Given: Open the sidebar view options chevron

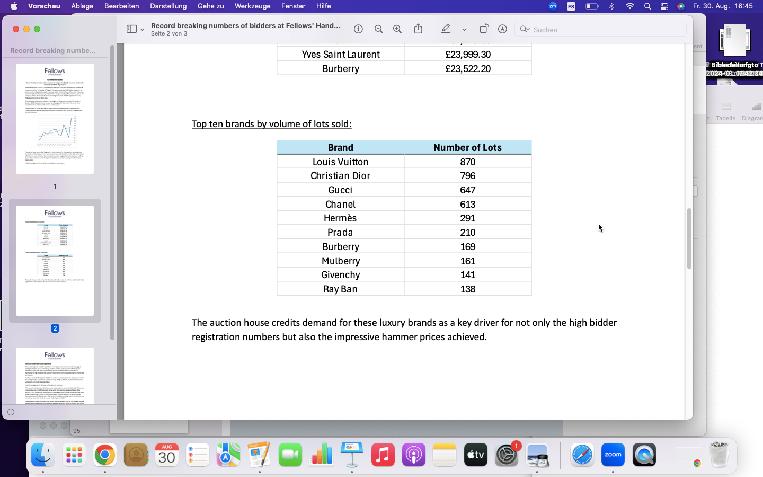Looking at the screenshot, I should (142, 30).
